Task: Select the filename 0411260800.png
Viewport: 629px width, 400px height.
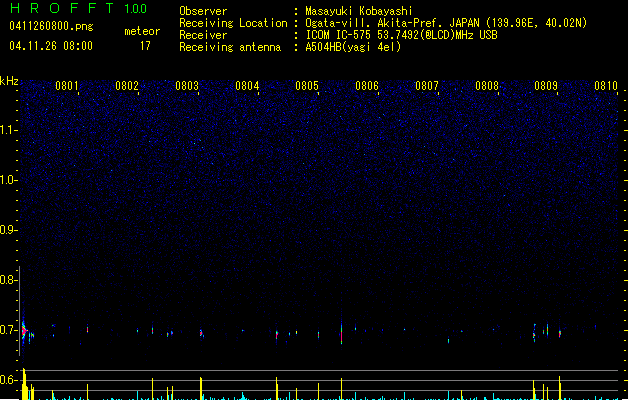Action: point(51,26)
